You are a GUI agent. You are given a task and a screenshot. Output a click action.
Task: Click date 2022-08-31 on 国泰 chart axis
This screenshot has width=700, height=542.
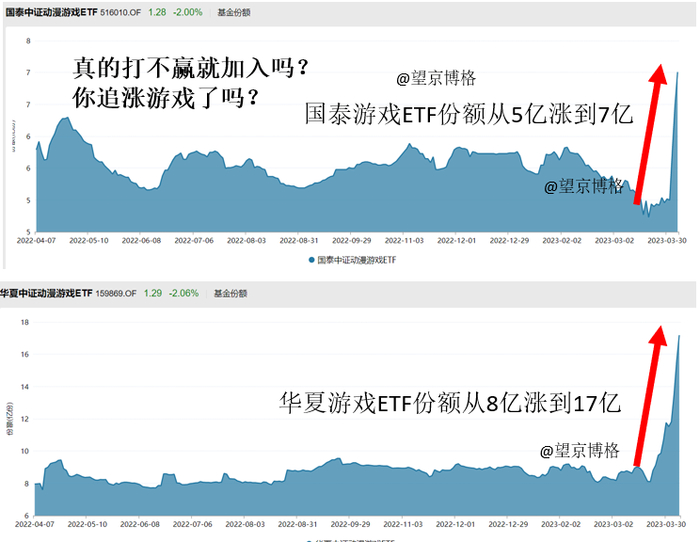299,241
